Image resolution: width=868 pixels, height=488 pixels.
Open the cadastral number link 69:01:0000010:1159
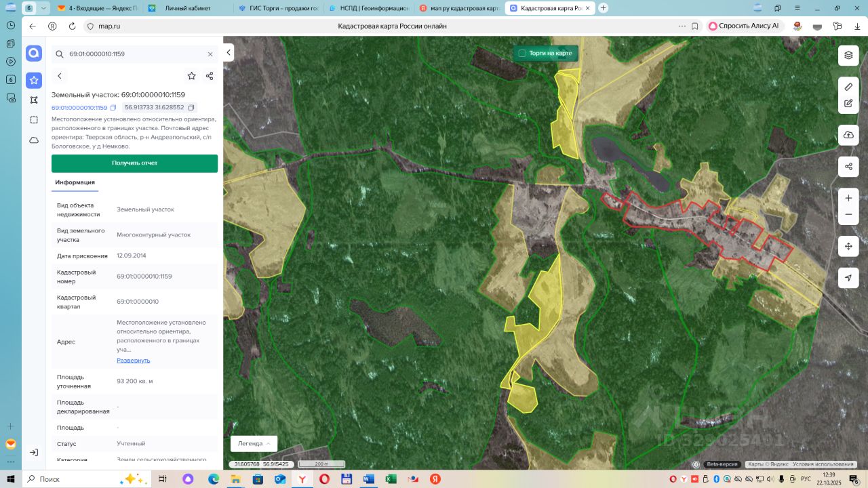pos(79,108)
